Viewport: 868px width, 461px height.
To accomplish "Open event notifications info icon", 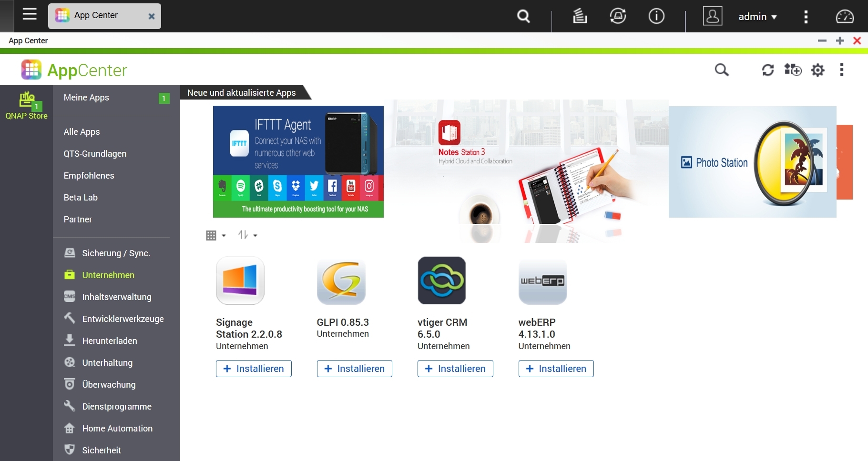I will [x=656, y=16].
